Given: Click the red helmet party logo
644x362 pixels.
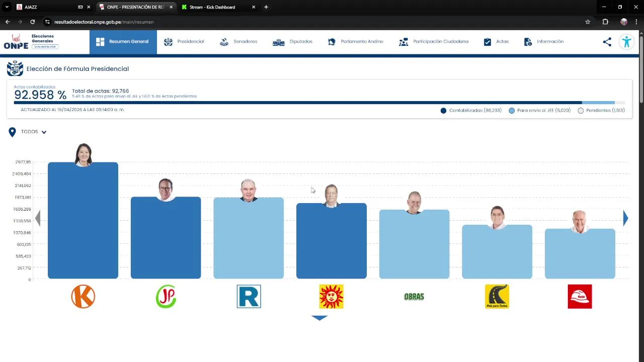Looking at the screenshot, I should tap(580, 296).
